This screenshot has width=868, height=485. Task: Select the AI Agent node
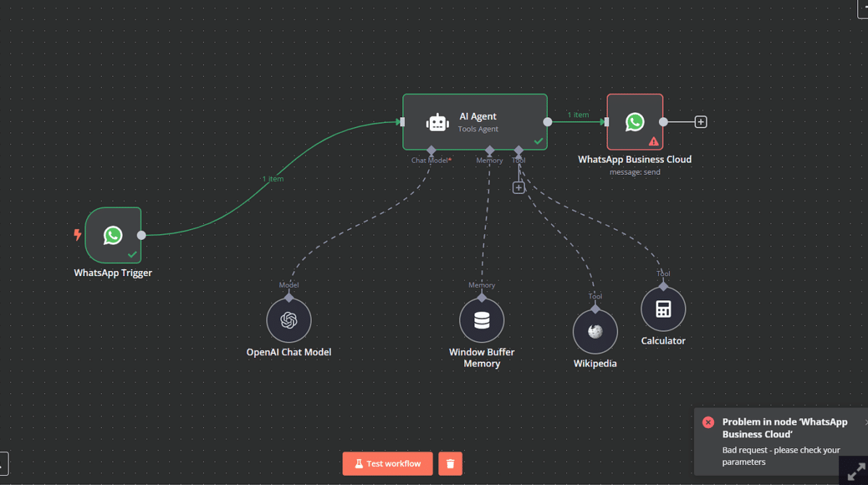pos(475,122)
